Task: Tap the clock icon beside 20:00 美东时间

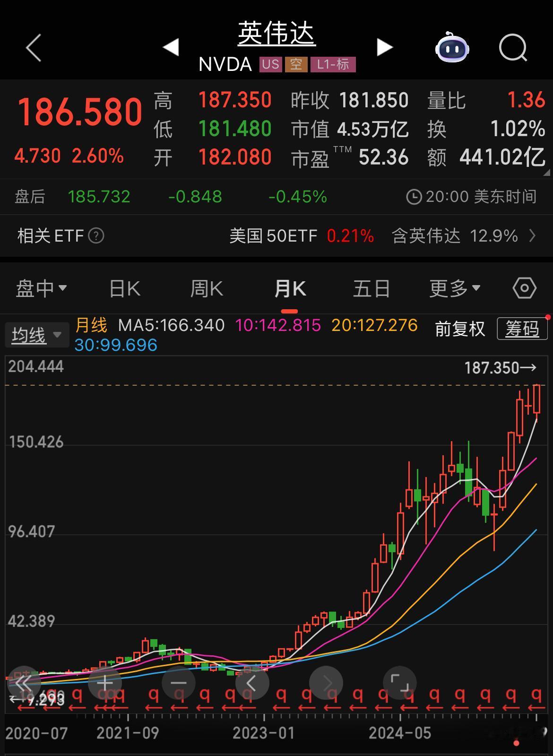Action: (x=414, y=197)
